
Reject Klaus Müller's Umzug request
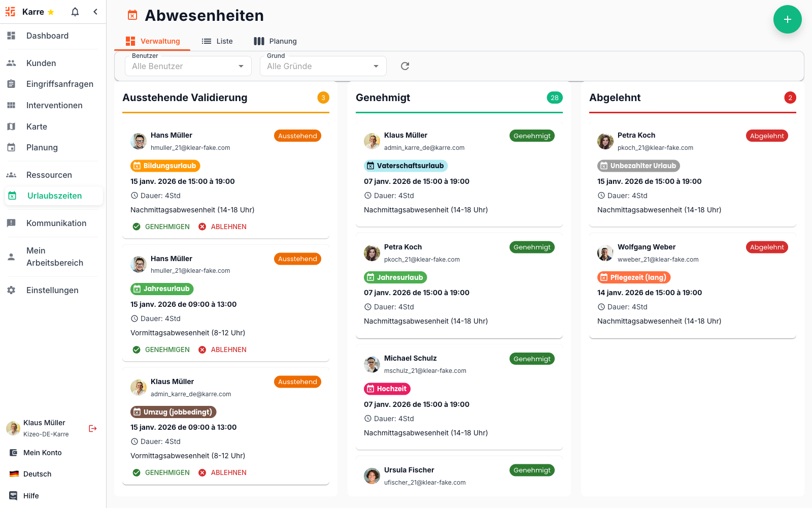(x=222, y=472)
